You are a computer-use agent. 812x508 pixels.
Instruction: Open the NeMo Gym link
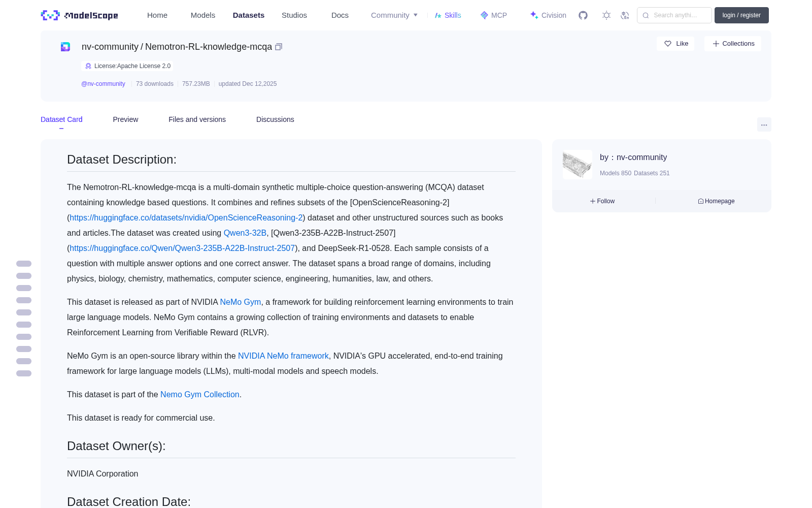click(241, 302)
